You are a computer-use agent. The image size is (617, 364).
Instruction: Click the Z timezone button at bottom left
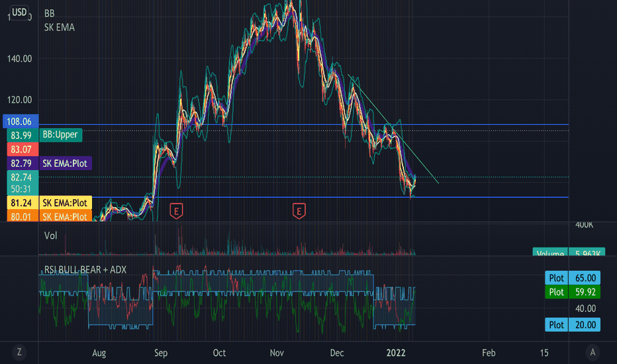pyautogui.click(x=19, y=352)
